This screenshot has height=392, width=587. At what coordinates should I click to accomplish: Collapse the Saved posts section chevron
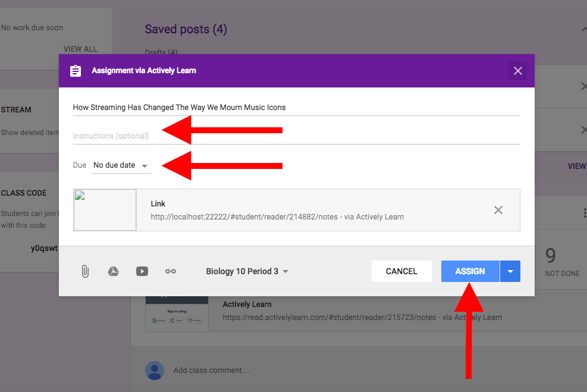[584, 29]
